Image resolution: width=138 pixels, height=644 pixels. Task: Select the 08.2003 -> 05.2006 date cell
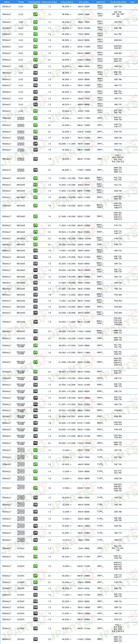click(67, 378)
